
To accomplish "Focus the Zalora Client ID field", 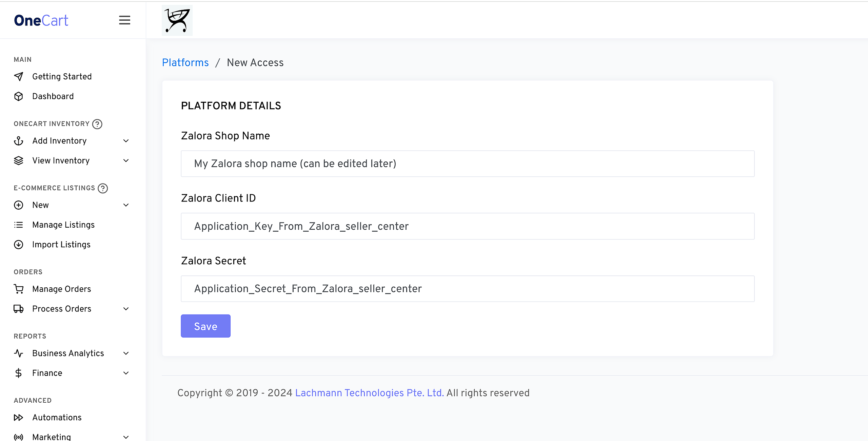I will click(467, 226).
